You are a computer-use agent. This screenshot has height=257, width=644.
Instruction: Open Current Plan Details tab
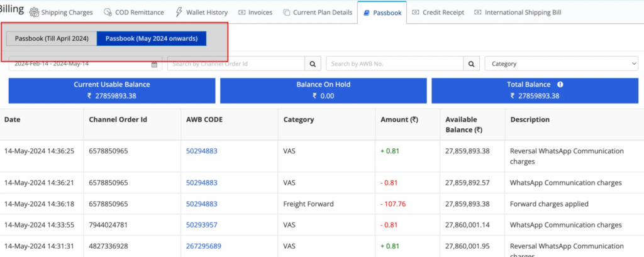(318, 13)
